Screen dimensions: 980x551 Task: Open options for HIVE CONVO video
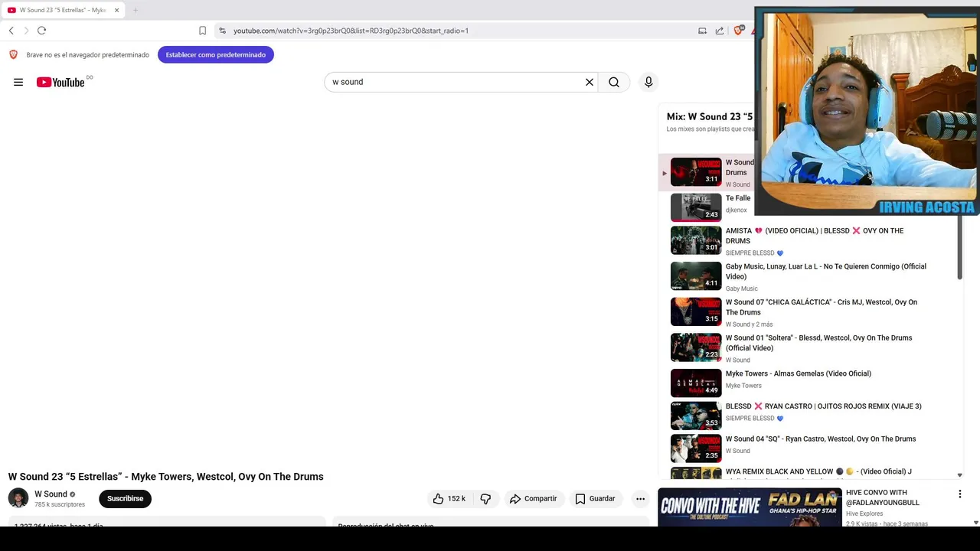pos(959,494)
